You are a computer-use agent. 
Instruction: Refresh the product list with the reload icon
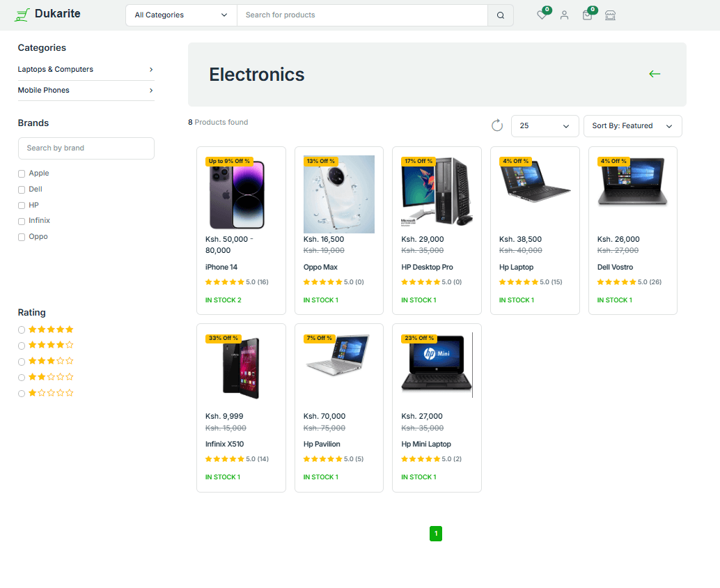pos(496,125)
